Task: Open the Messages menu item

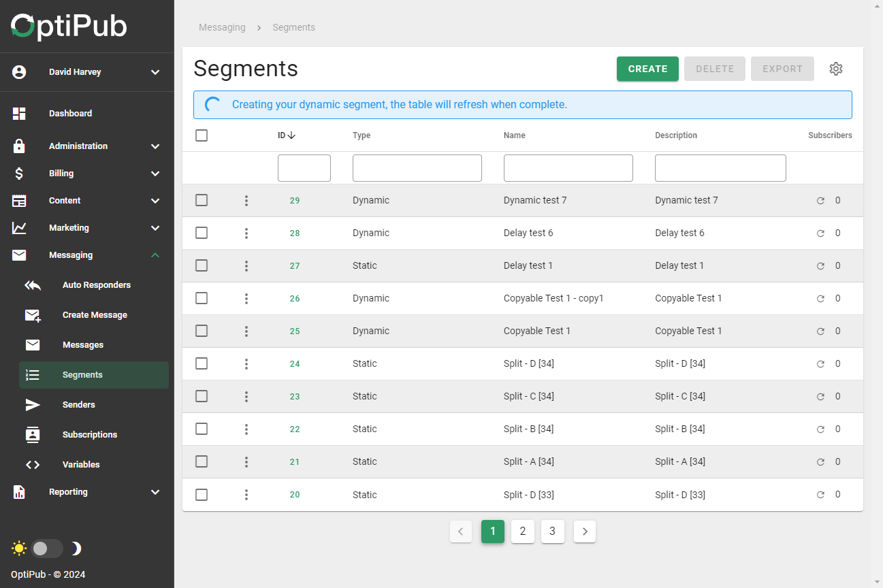Action: [x=94, y=345]
